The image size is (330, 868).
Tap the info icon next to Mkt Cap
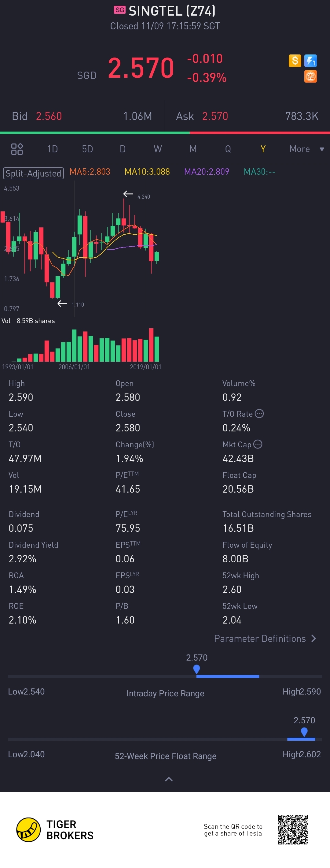258,444
